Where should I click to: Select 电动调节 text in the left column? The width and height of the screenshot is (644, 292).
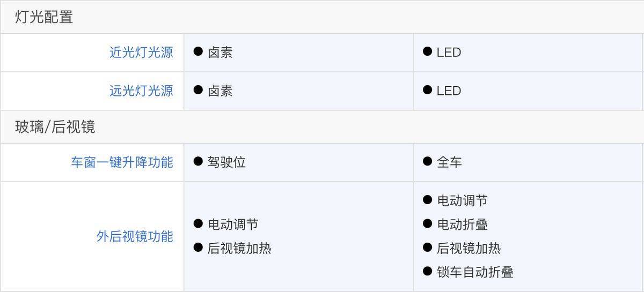point(233,224)
